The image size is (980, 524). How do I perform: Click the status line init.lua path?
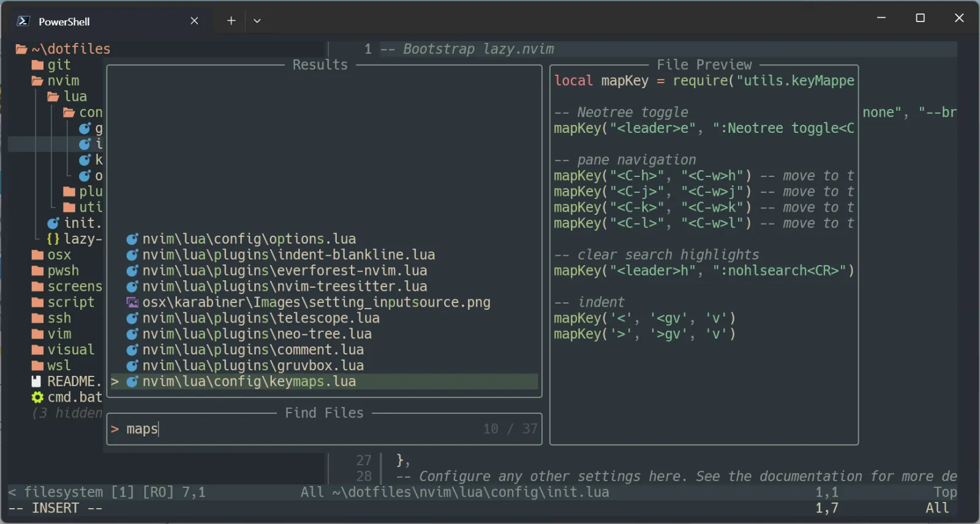(471, 493)
